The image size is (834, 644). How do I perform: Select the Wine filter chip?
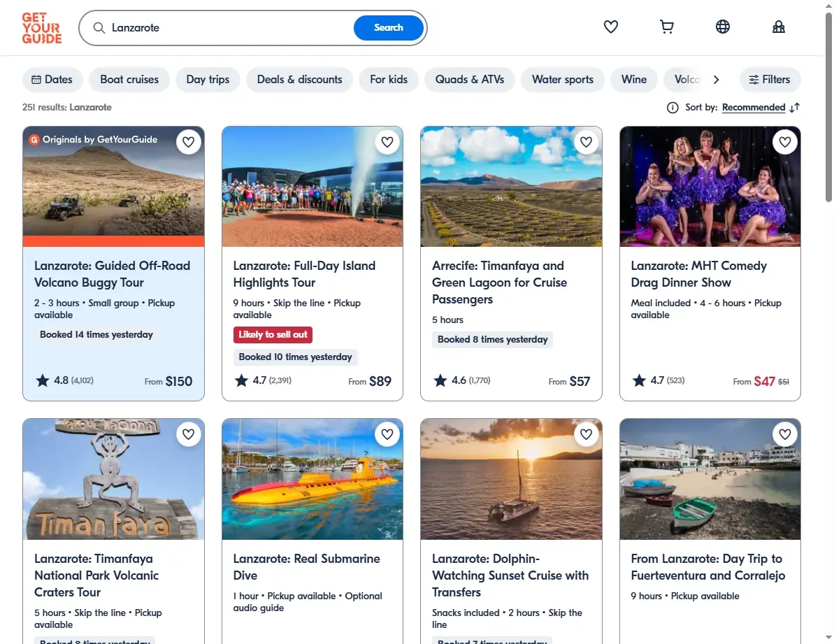click(x=634, y=80)
